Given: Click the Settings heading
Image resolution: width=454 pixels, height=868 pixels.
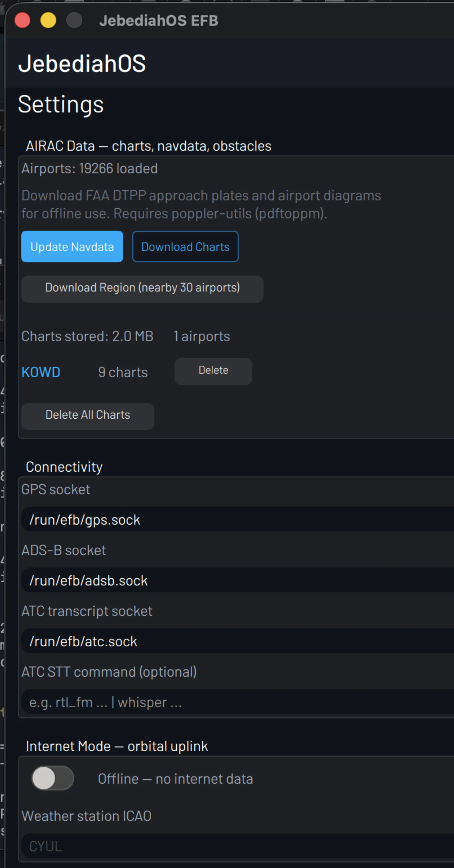Looking at the screenshot, I should coord(60,104).
